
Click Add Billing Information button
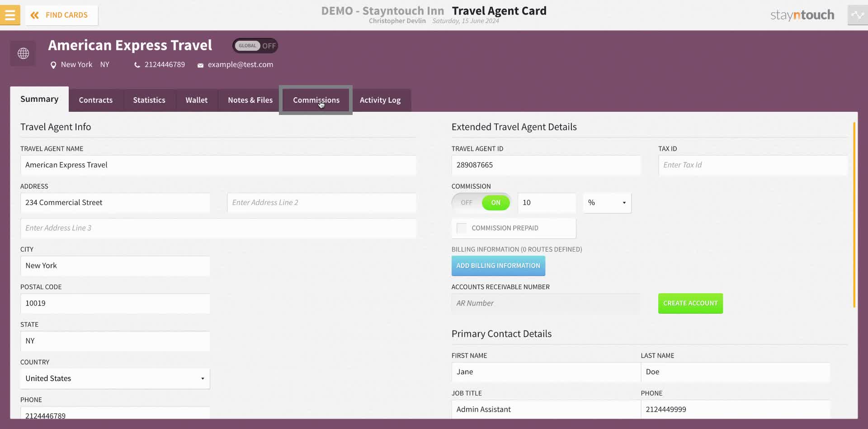(x=498, y=266)
